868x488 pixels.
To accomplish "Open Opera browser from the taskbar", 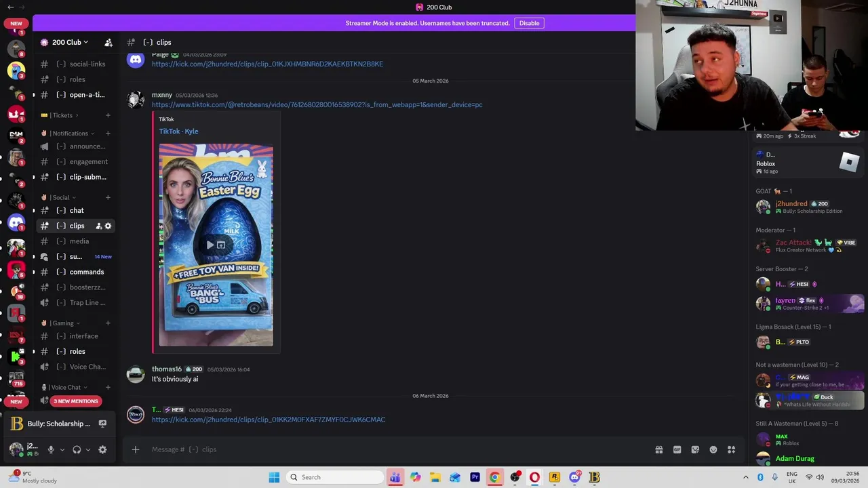I will point(534,477).
